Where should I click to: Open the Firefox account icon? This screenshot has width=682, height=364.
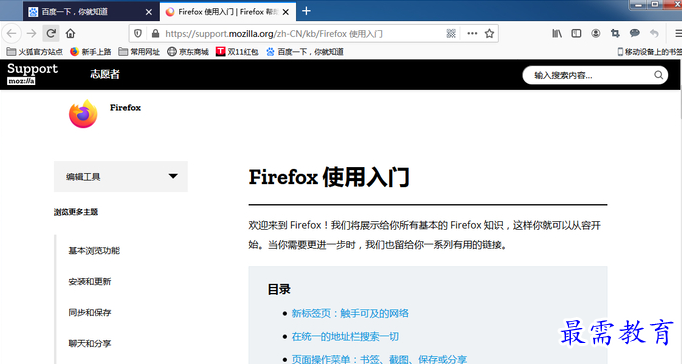596,33
